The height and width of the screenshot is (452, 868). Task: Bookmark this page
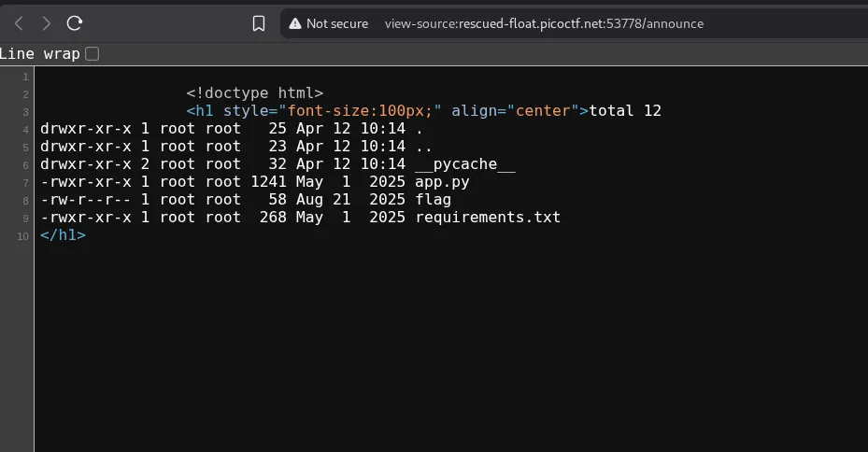click(259, 23)
